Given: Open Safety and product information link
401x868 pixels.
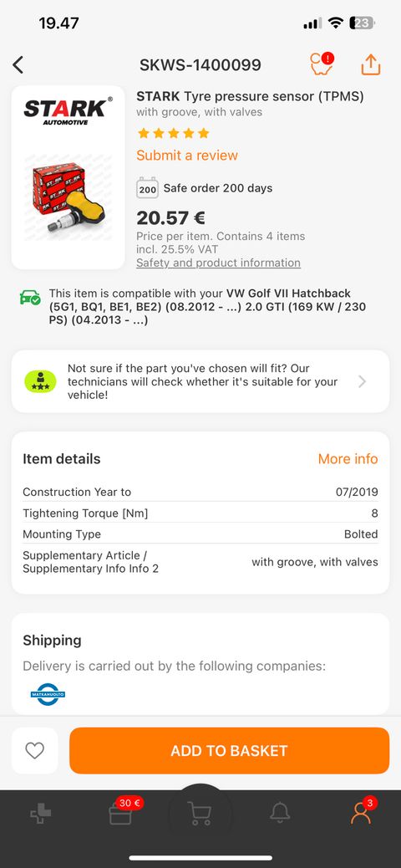Looking at the screenshot, I should coord(219,263).
